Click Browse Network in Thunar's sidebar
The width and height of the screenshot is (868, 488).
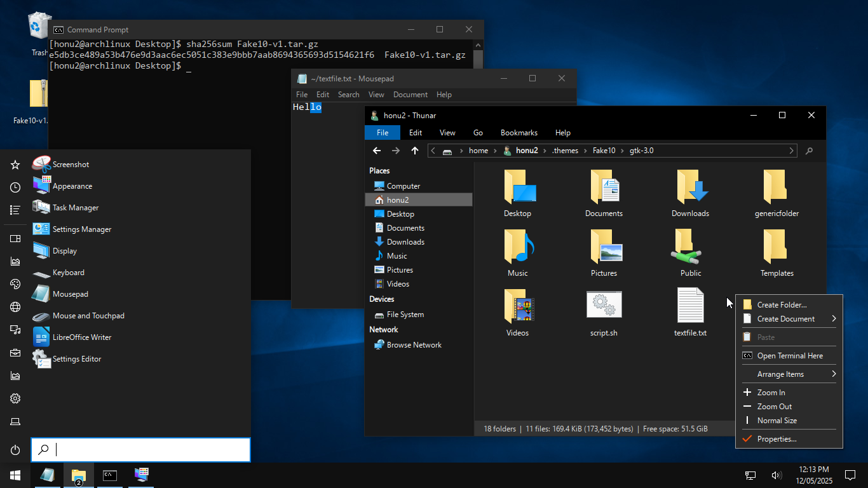pos(415,344)
